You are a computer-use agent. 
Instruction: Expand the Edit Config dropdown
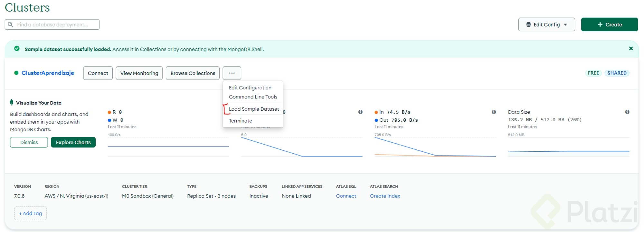pyautogui.click(x=546, y=25)
